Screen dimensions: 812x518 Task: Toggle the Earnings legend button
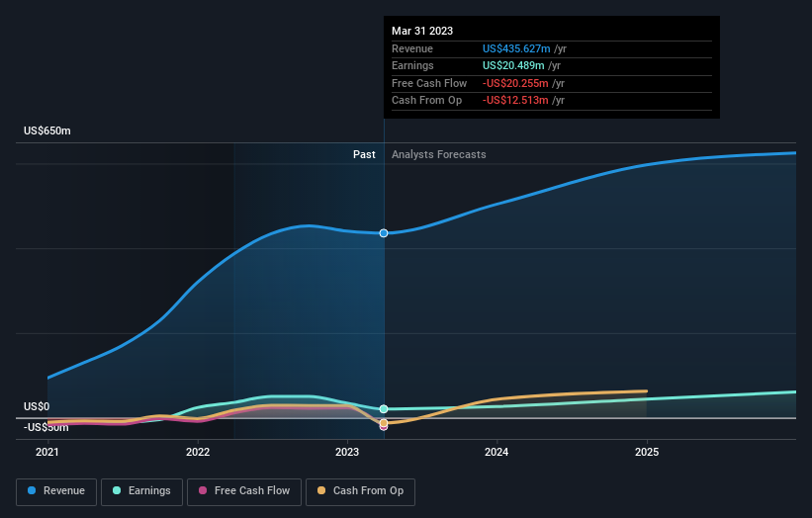click(x=141, y=491)
